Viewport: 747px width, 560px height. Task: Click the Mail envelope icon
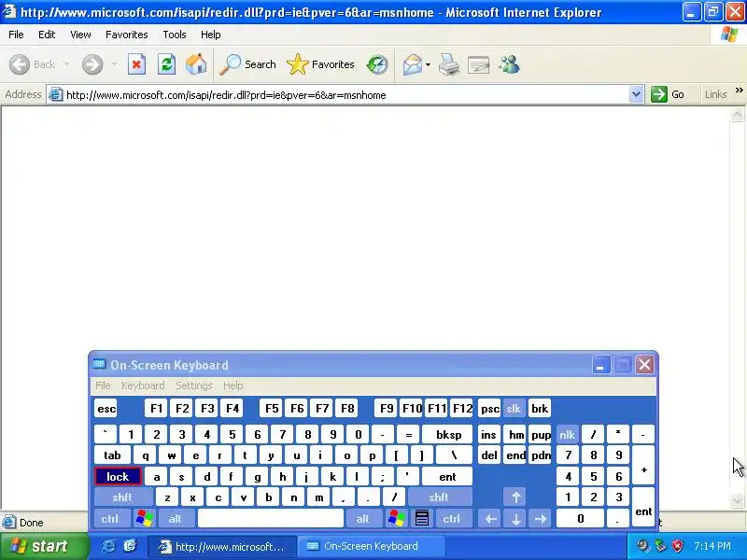click(413, 64)
